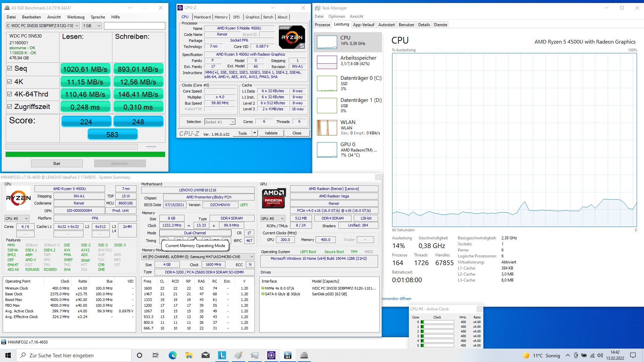
Task: Open Wi-Fi network tray icon
Action: tap(592, 355)
